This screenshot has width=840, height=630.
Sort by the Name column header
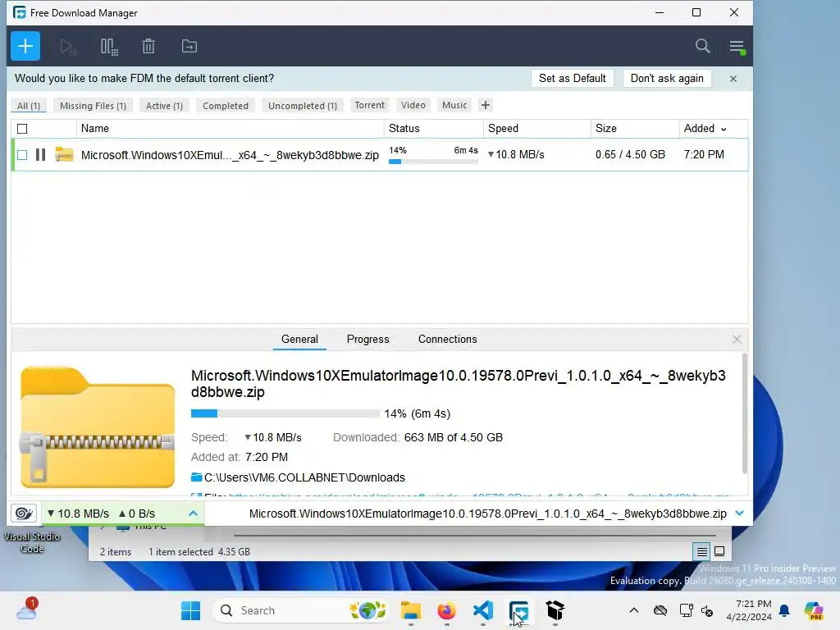pos(231,129)
